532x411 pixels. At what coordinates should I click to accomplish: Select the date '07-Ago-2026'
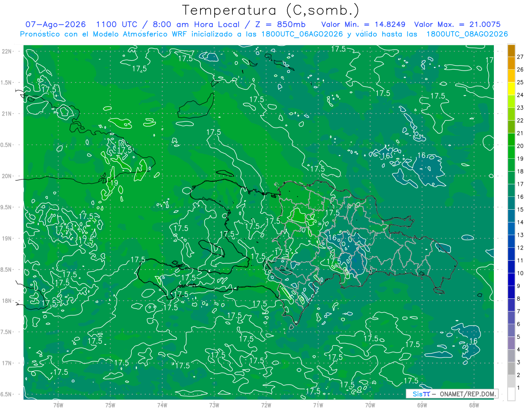pos(55,24)
